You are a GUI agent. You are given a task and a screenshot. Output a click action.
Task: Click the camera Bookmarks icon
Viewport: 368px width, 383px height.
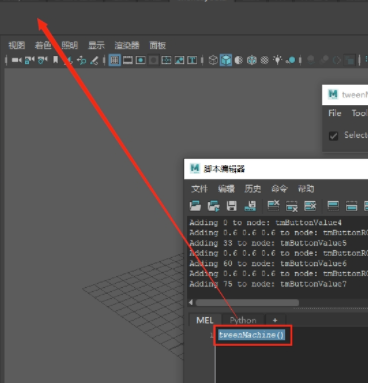click(55, 60)
